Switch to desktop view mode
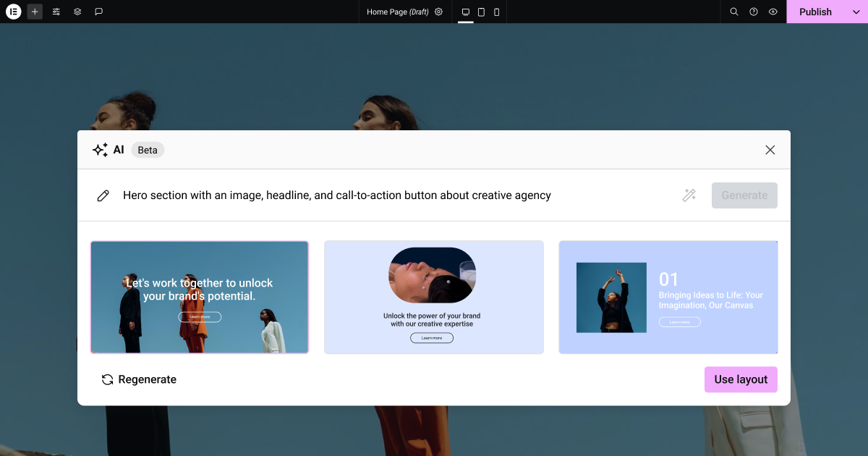868x456 pixels. click(466, 12)
